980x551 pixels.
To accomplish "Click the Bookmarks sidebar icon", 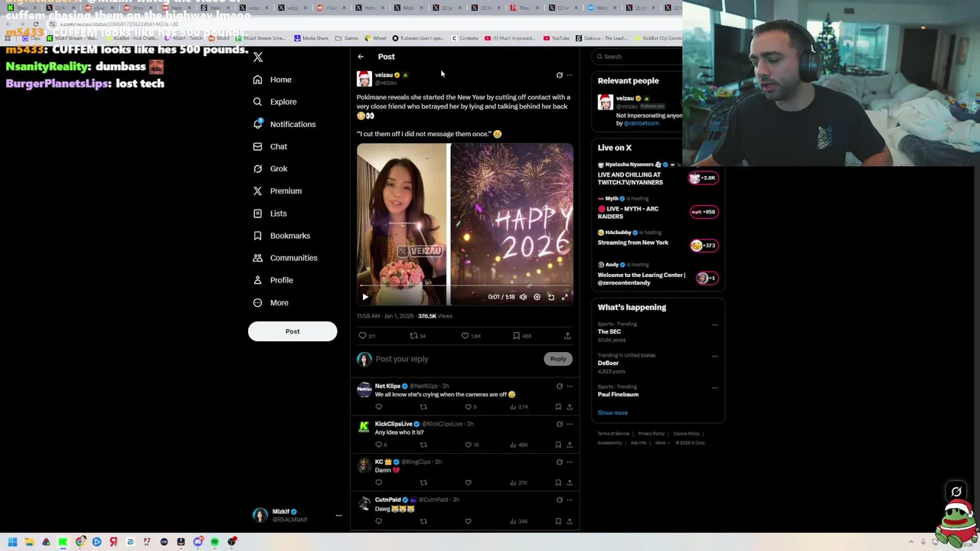I will click(x=258, y=236).
